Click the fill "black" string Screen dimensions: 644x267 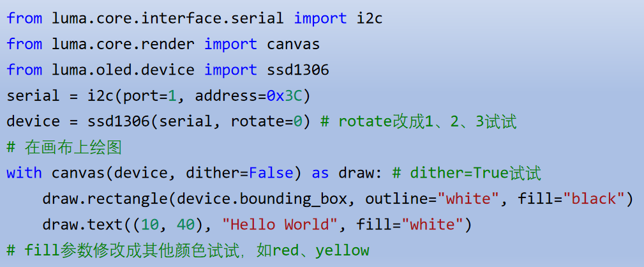[x=594, y=199]
